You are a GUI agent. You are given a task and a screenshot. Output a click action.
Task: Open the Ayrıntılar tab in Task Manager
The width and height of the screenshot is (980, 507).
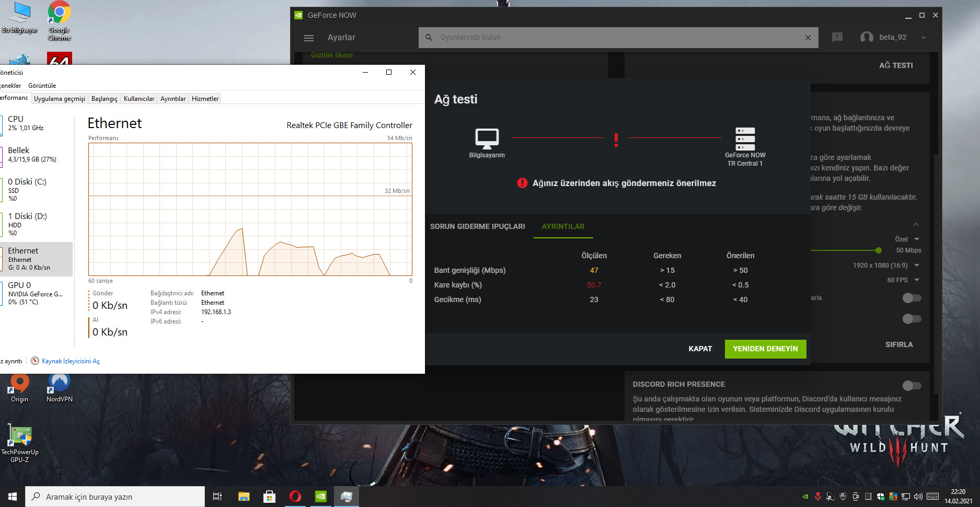click(x=173, y=99)
